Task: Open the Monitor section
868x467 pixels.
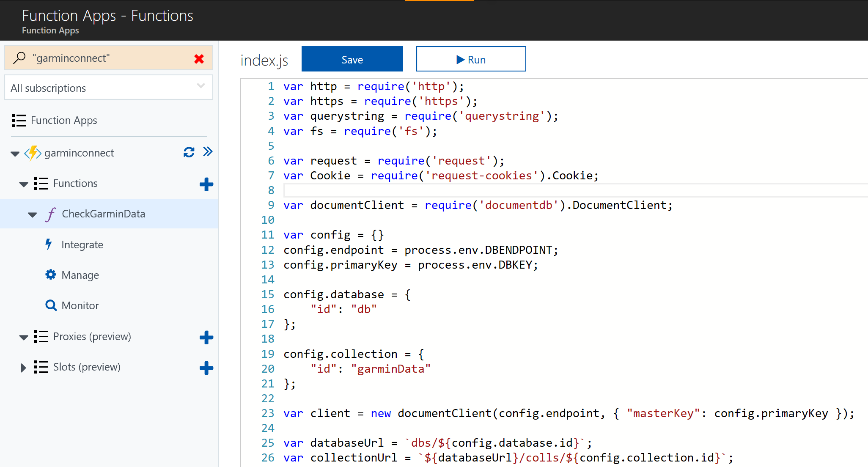Action: point(80,305)
